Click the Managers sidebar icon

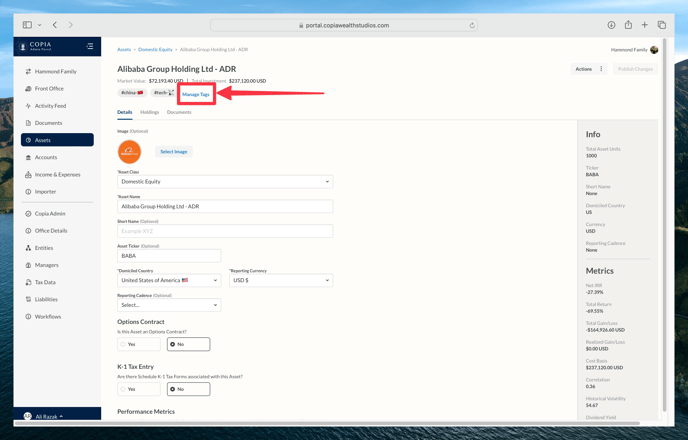tap(28, 265)
